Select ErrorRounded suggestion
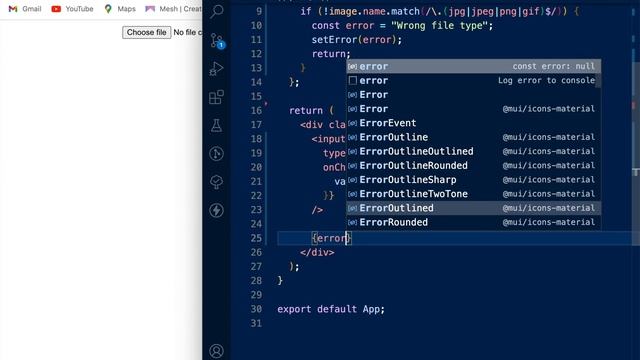Image resolution: width=640 pixels, height=360 pixels. click(x=473, y=222)
